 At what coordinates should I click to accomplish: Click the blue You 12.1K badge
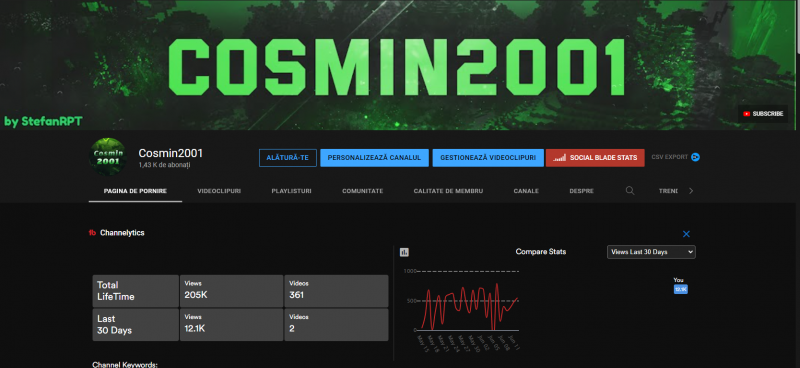coord(681,289)
